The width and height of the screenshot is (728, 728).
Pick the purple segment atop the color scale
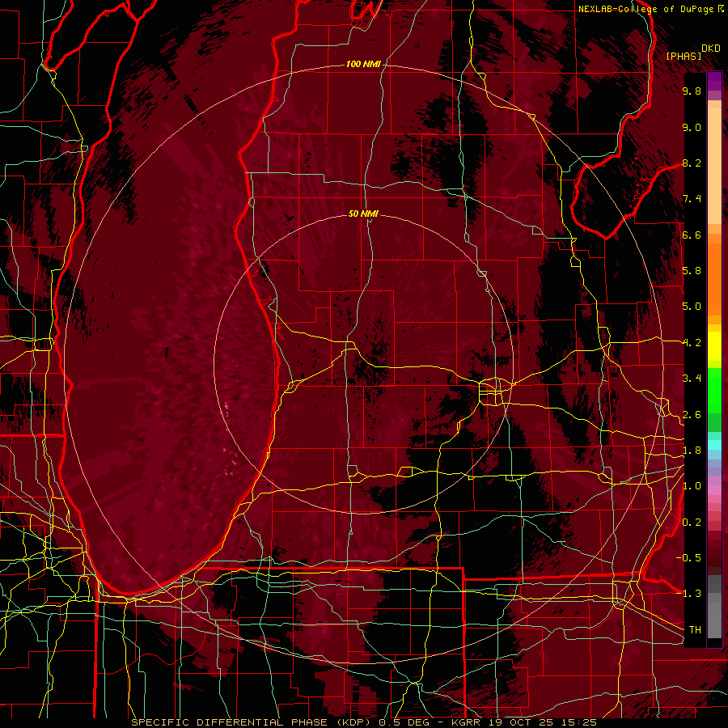(714, 82)
